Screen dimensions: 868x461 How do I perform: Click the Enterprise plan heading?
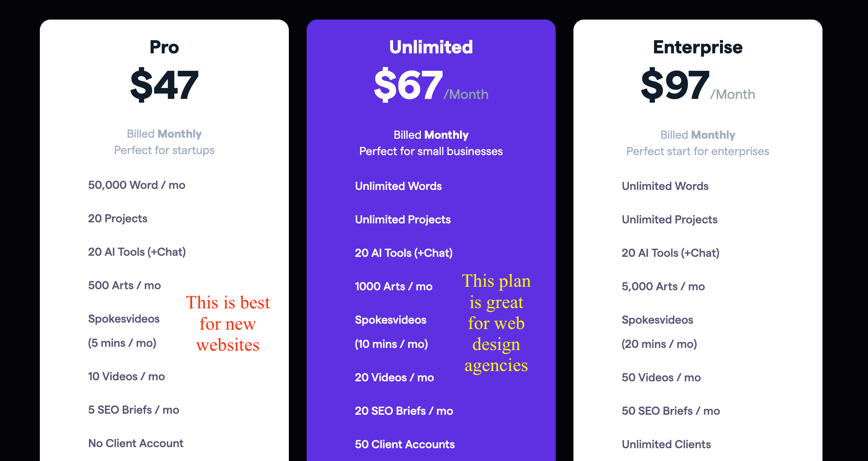pos(698,47)
